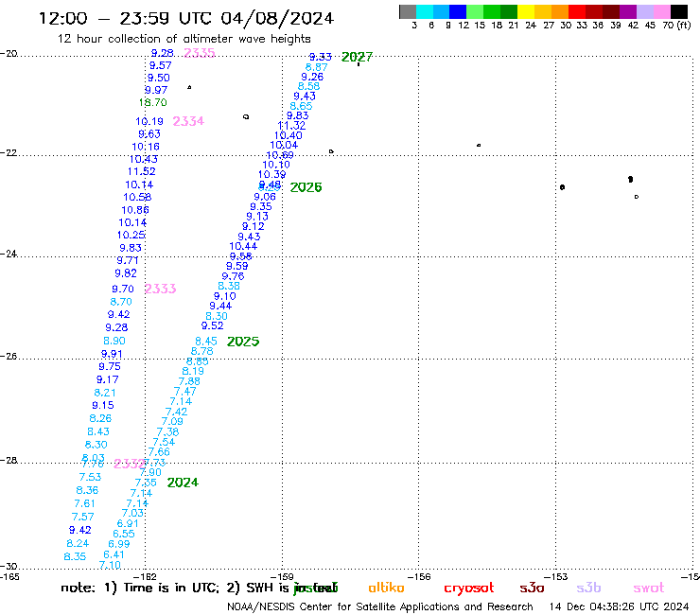The image size is (700, 615).
Task: Click the 10.69 wave height value
Action: click(280, 155)
